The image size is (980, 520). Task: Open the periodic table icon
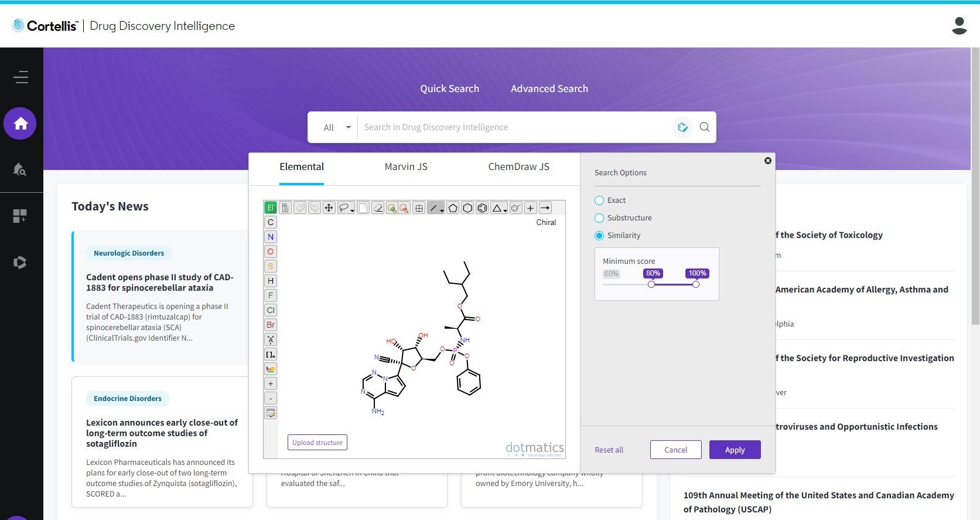point(271,369)
